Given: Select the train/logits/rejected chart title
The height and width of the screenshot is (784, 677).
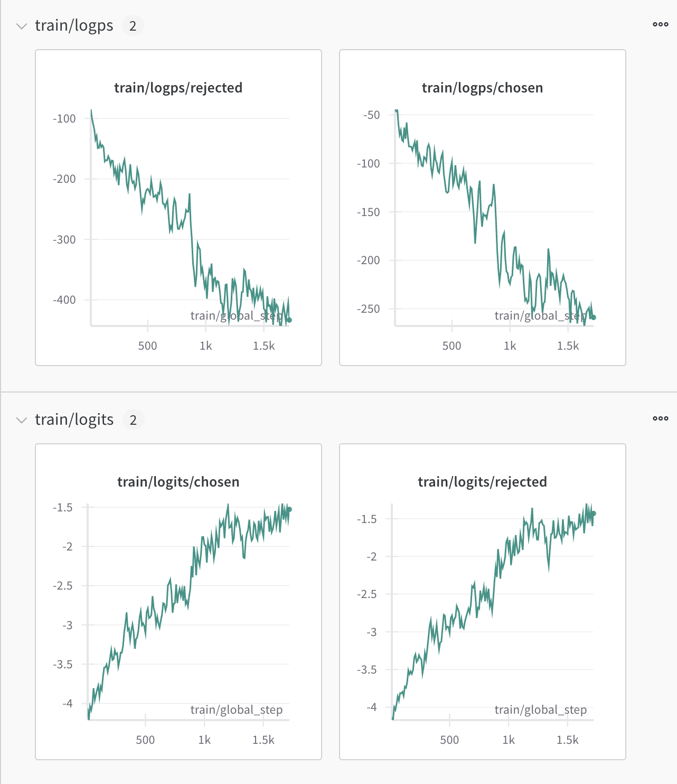Looking at the screenshot, I should 482,482.
